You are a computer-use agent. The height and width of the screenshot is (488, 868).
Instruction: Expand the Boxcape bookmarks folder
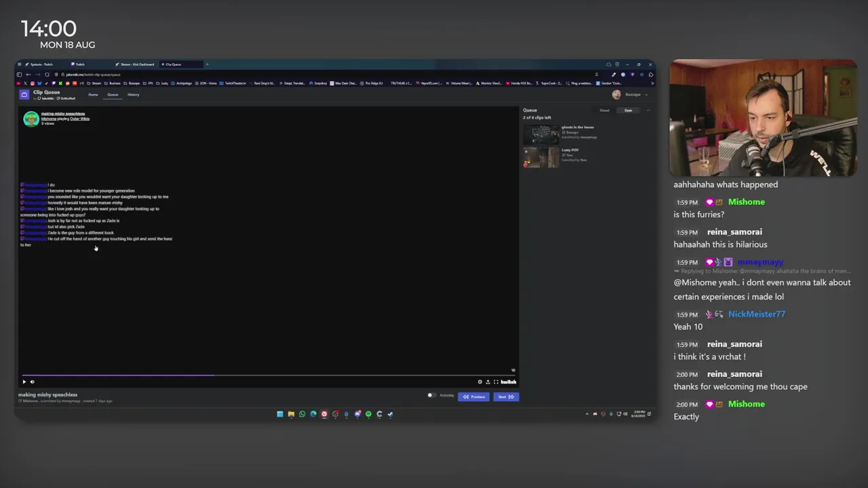pyautogui.click(x=131, y=83)
